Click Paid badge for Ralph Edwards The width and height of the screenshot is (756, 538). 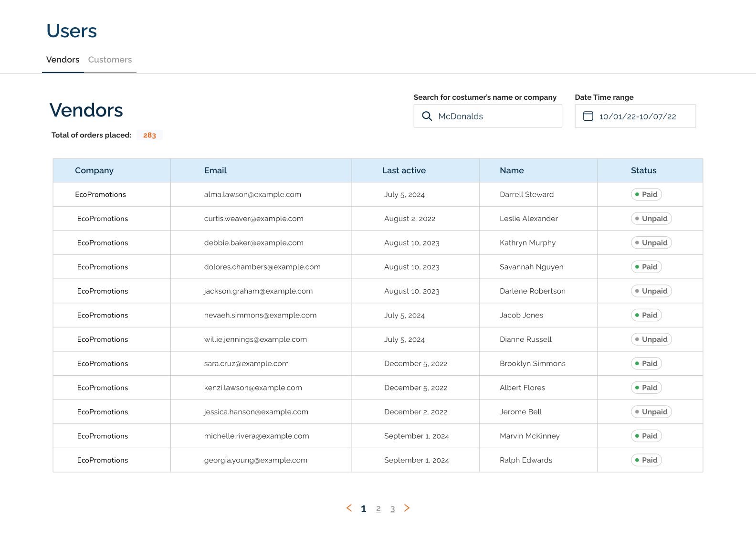[x=646, y=460]
